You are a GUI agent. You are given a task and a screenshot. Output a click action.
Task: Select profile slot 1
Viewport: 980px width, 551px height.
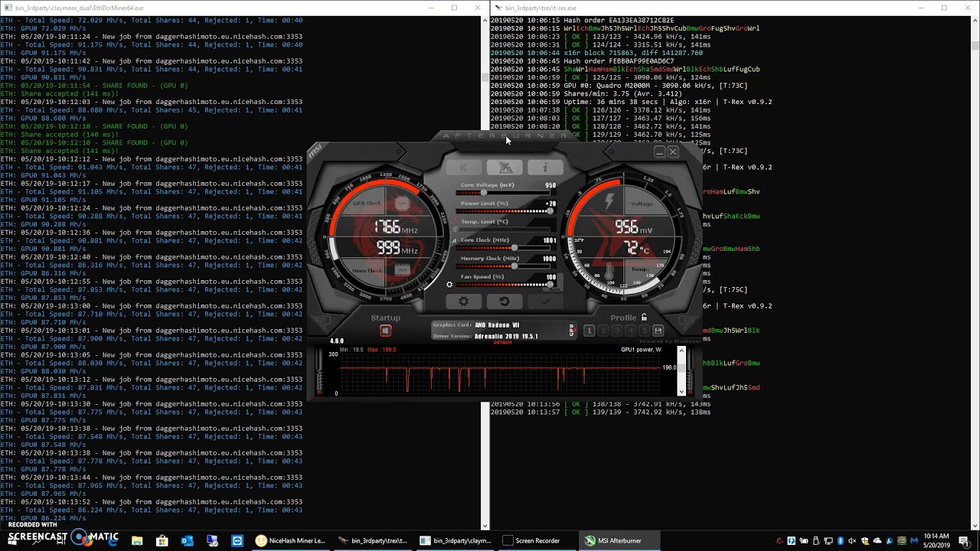coord(589,331)
